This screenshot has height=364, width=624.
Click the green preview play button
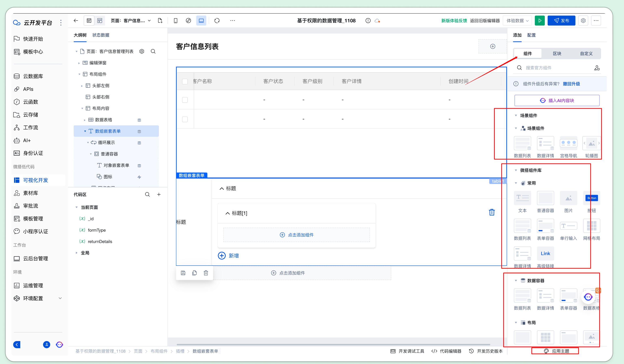[539, 20]
